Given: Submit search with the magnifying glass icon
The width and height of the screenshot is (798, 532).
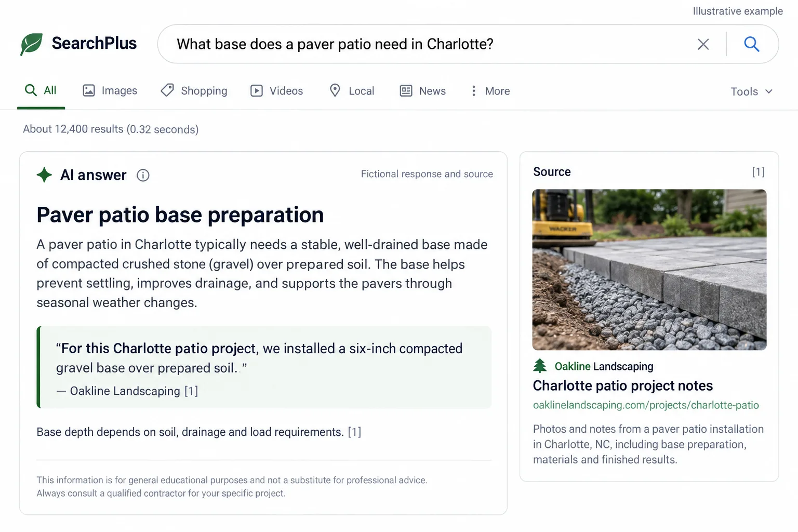Looking at the screenshot, I should (x=751, y=44).
